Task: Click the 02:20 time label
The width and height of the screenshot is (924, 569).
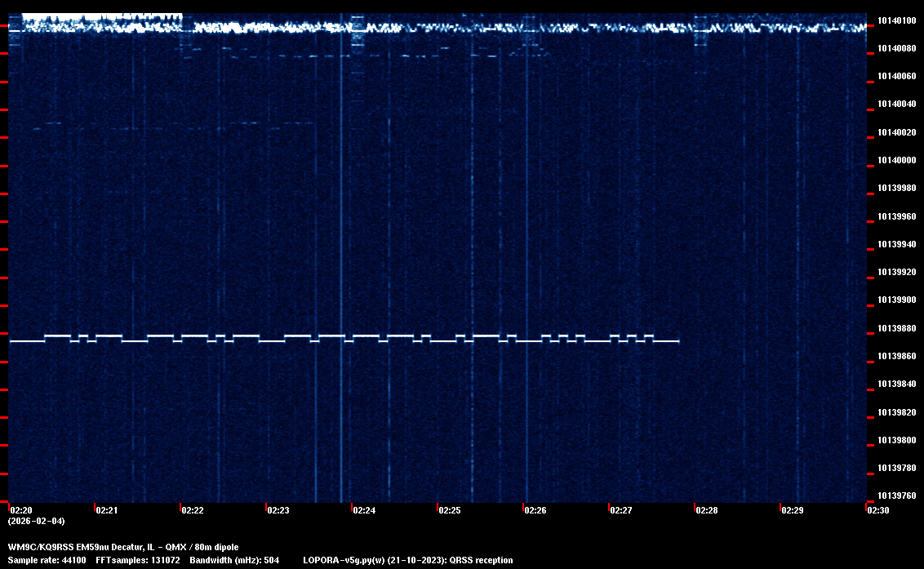Action: point(21,510)
